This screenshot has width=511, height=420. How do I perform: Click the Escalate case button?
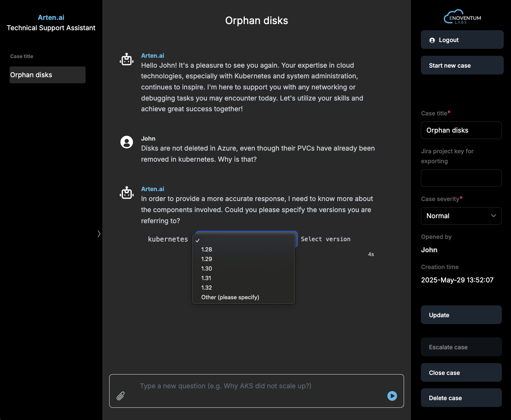pyautogui.click(x=461, y=347)
